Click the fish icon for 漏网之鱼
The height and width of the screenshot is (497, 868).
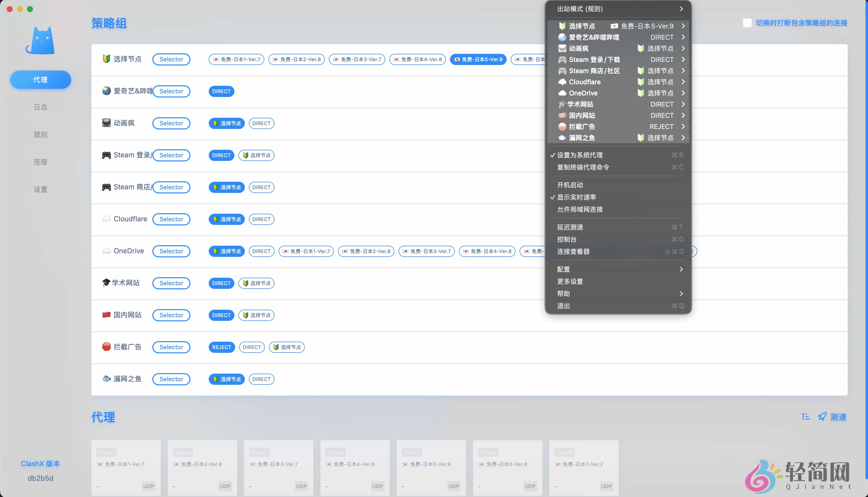(106, 379)
